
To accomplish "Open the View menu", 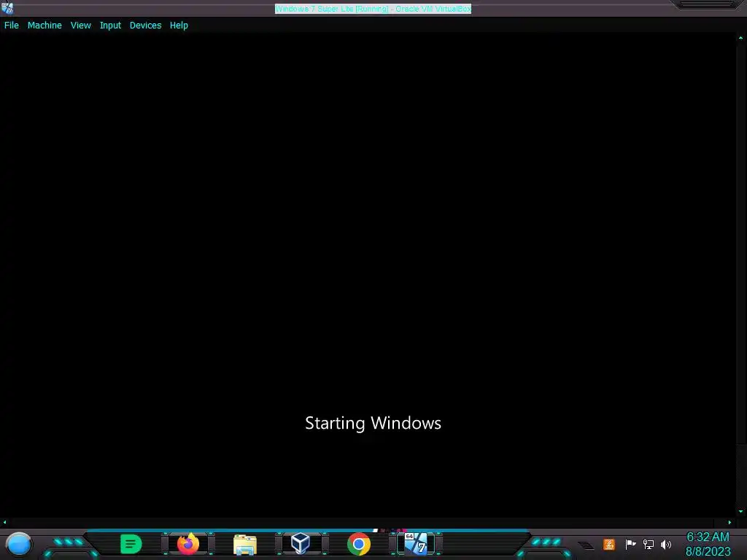I will (x=80, y=26).
